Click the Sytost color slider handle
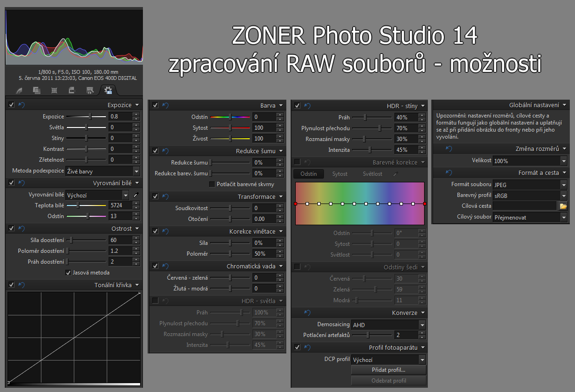The height and width of the screenshot is (392, 575). click(230, 128)
